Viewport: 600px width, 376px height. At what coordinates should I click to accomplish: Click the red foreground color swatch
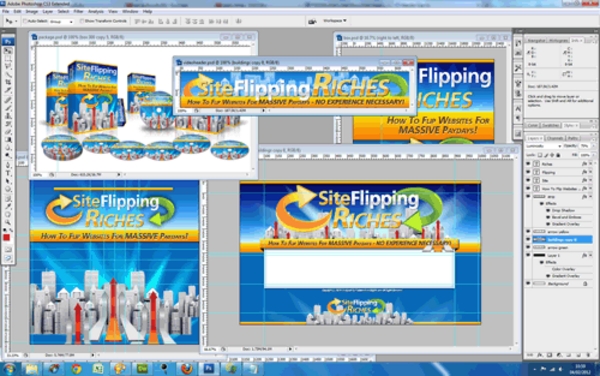[x=7, y=238]
